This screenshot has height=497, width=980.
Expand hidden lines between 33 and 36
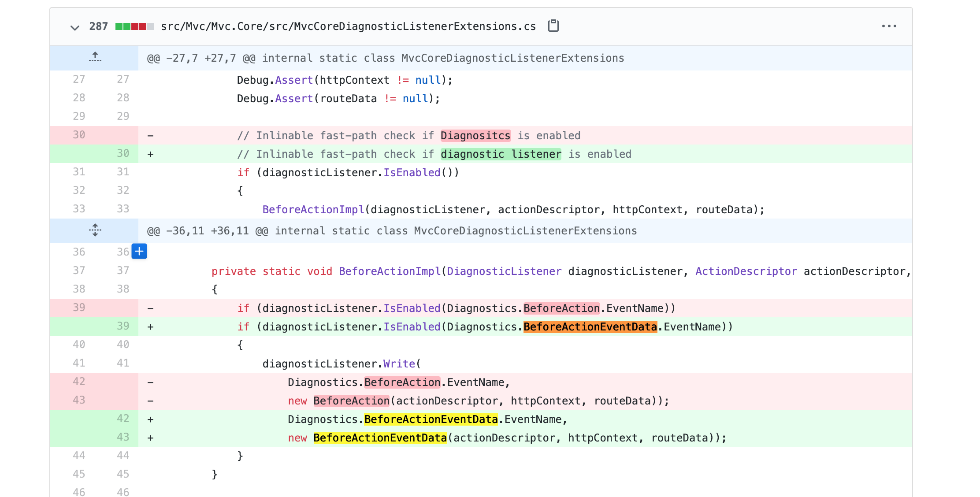pyautogui.click(x=95, y=230)
